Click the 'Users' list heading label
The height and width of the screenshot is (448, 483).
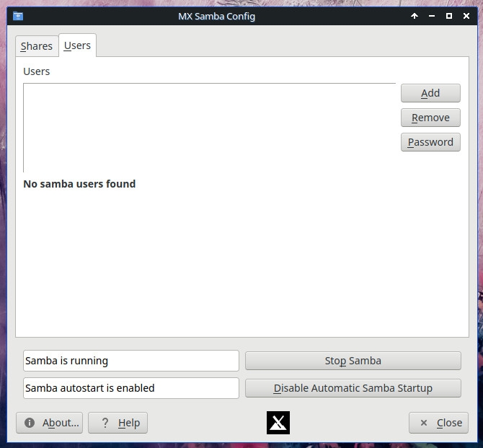pos(36,71)
